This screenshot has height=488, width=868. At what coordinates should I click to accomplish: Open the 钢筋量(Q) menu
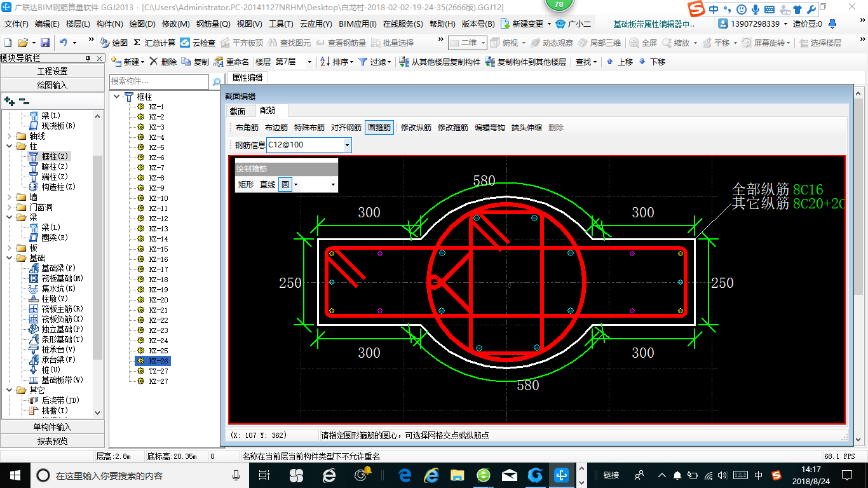213,24
